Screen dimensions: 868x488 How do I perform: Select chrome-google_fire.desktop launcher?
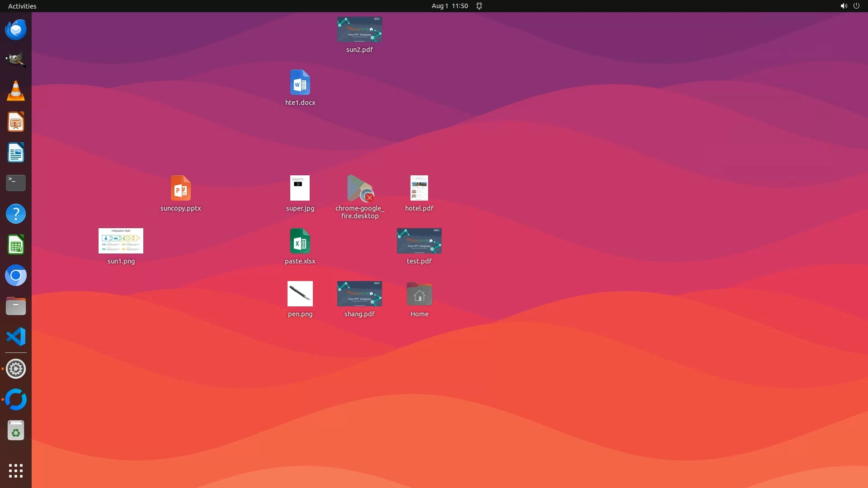pos(359,188)
